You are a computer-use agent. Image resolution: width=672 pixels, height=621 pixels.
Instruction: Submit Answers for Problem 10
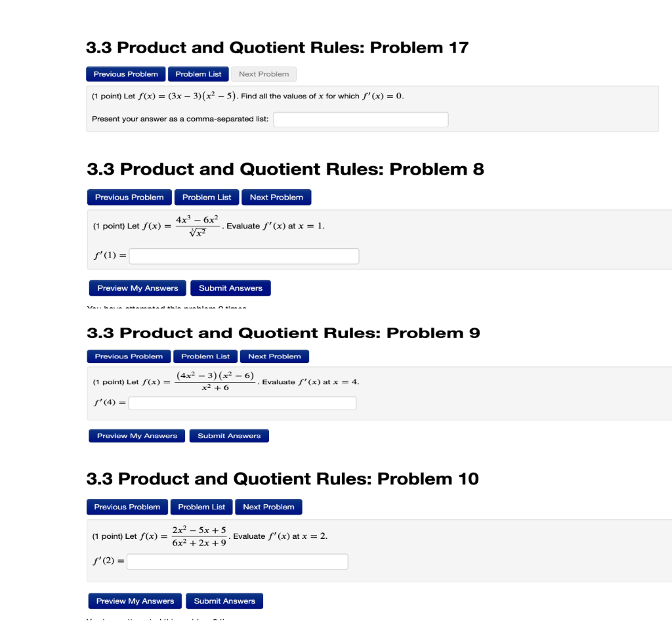point(224,601)
